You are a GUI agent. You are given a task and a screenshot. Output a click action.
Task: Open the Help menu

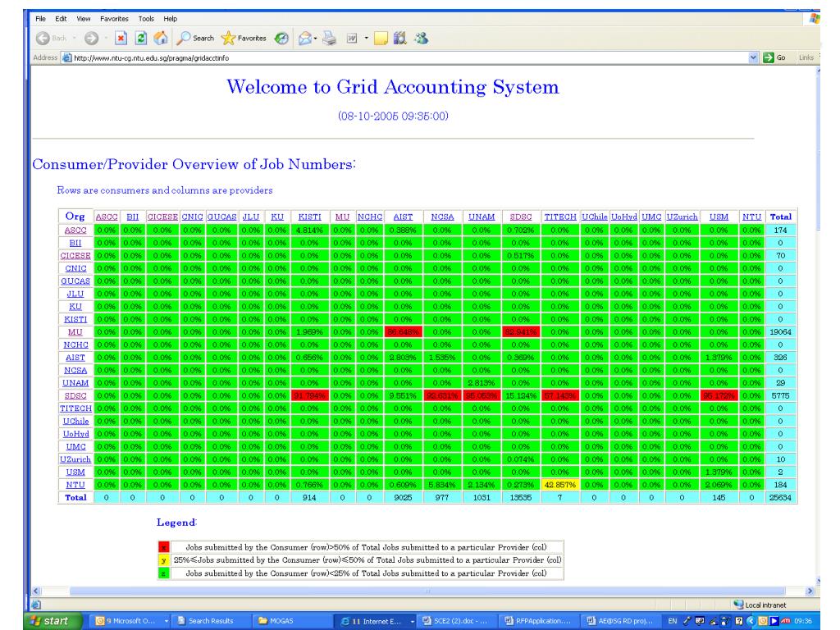click(171, 19)
